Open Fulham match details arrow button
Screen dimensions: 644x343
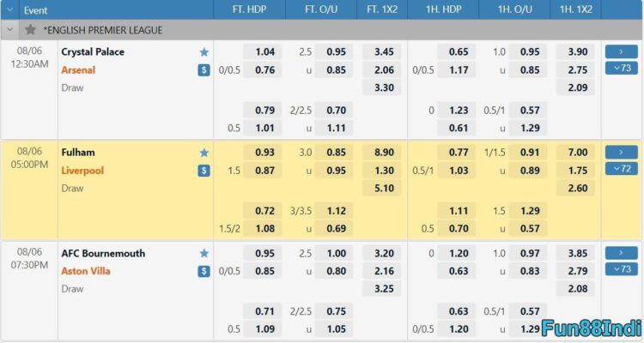(622, 153)
